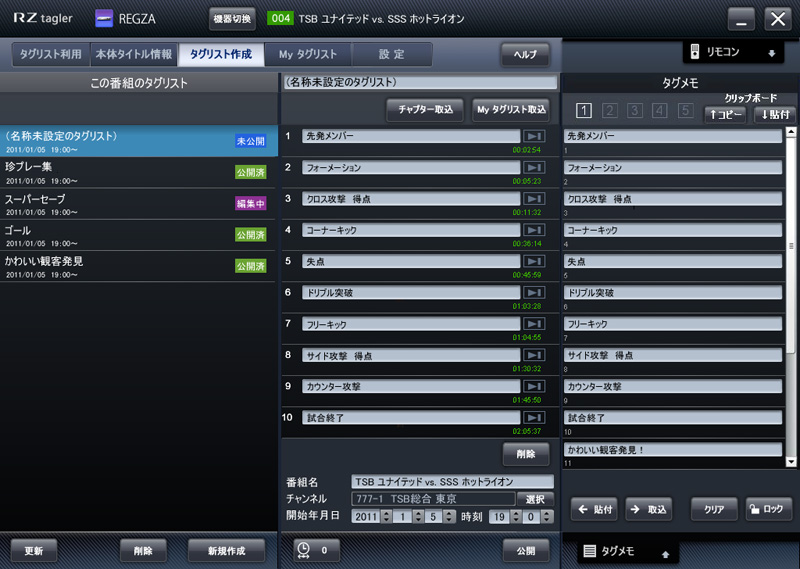Select tag memo page 5
The width and height of the screenshot is (800, 569).
click(685, 110)
